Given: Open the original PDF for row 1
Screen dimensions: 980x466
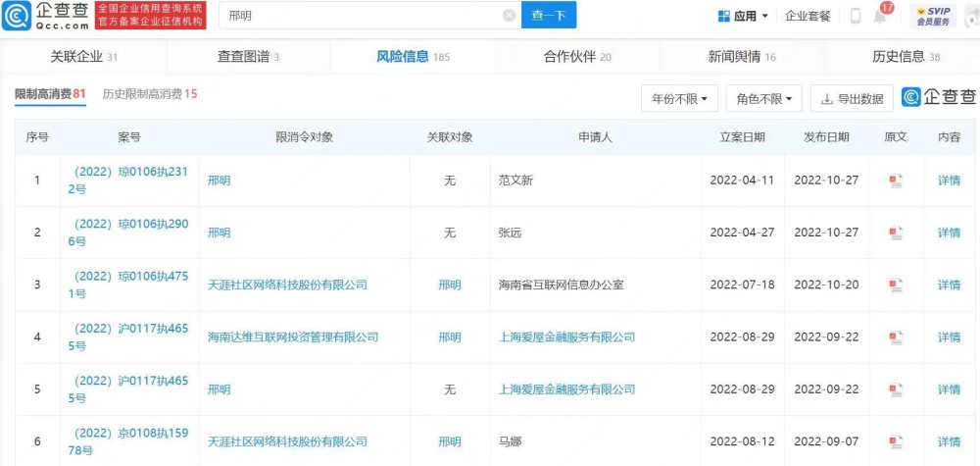Looking at the screenshot, I should [896, 181].
